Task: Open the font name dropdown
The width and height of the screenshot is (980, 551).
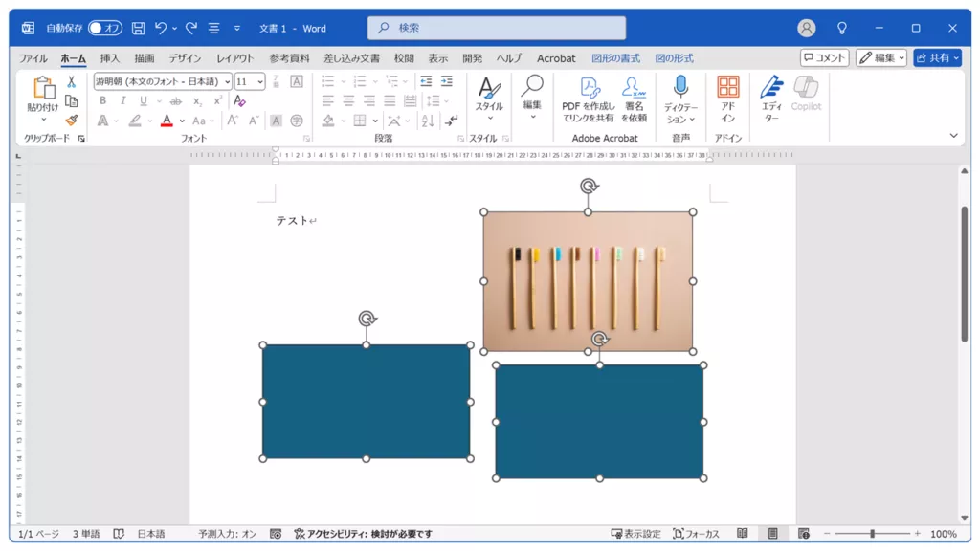Action: click(227, 82)
